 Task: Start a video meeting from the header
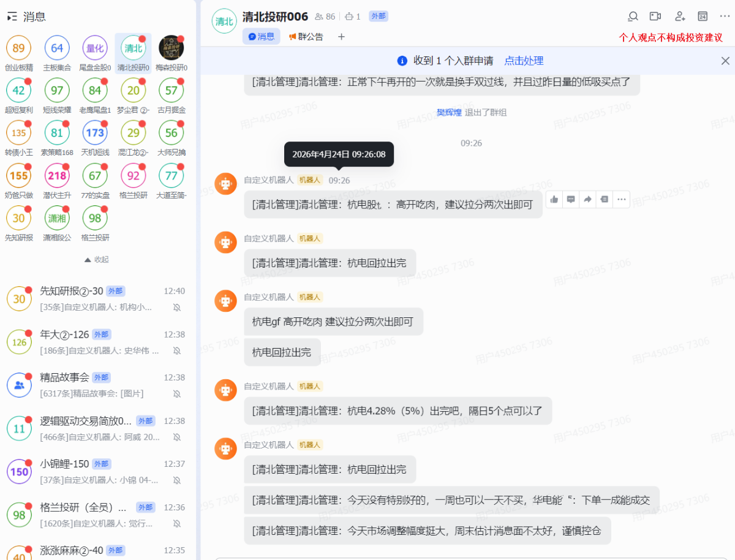(655, 17)
